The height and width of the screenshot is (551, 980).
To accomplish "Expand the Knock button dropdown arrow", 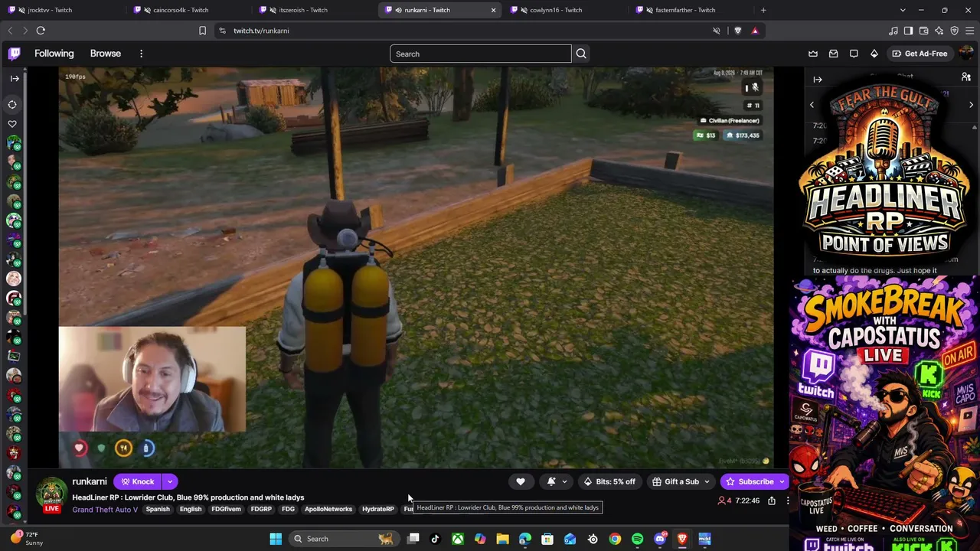I will click(x=170, y=481).
